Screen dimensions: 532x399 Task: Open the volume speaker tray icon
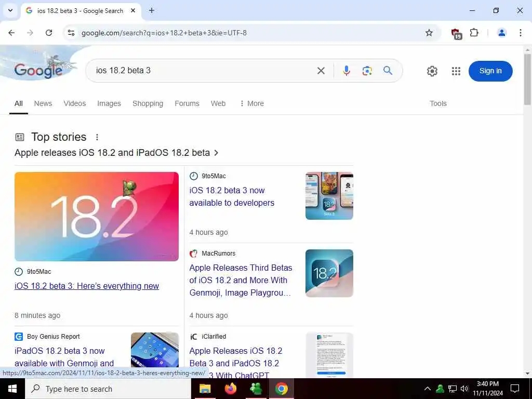[x=464, y=389]
